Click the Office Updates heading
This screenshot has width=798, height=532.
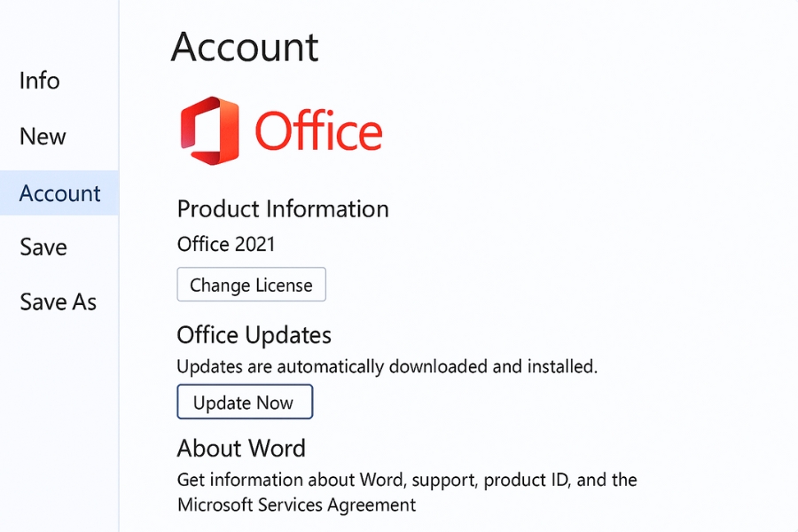254,335
